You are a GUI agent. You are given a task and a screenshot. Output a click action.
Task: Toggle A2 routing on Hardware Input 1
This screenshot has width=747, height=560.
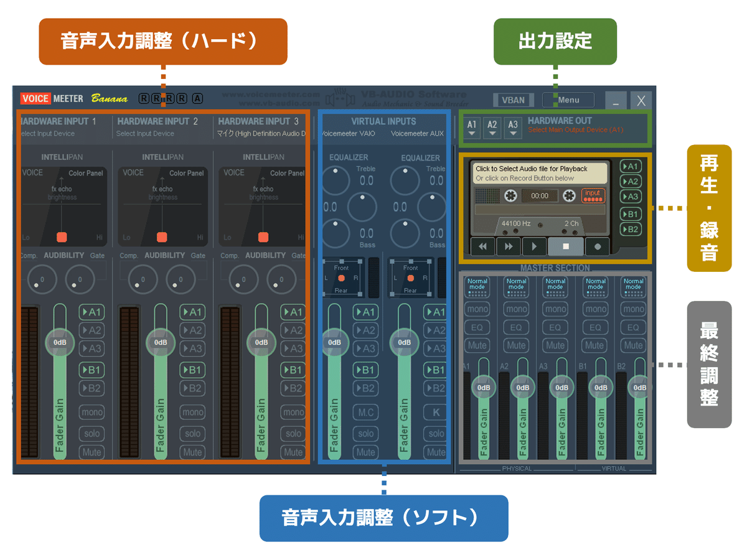(92, 330)
